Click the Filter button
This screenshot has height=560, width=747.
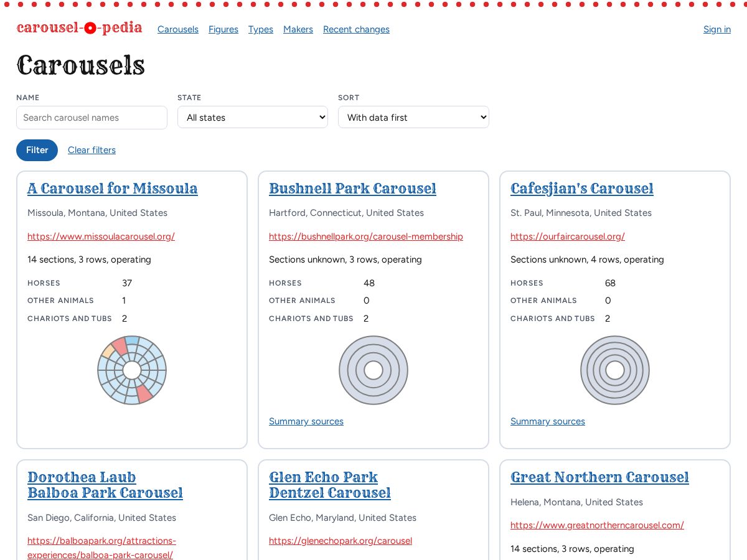click(37, 150)
